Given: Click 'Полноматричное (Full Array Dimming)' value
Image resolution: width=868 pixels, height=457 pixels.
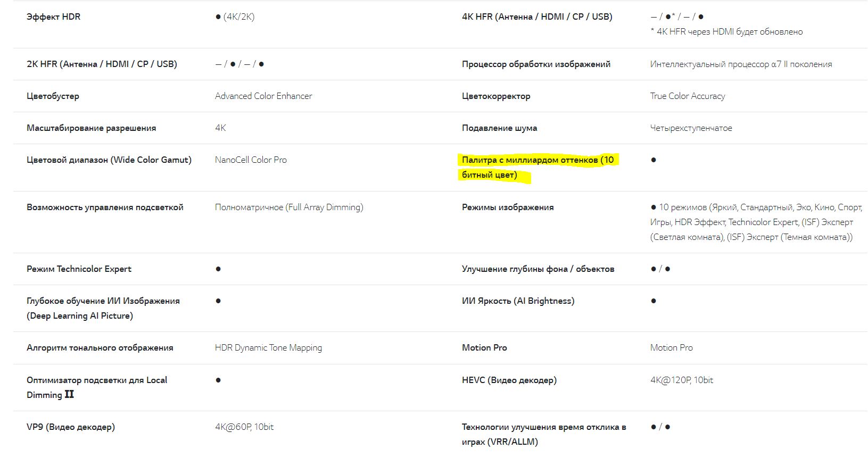Looking at the screenshot, I should point(289,207).
